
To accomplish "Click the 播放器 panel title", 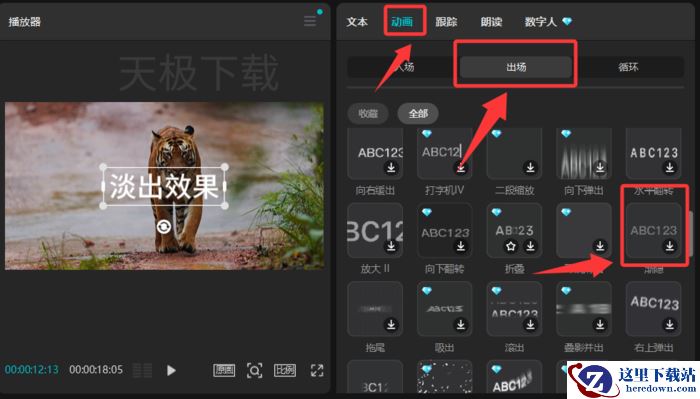I will [x=25, y=21].
